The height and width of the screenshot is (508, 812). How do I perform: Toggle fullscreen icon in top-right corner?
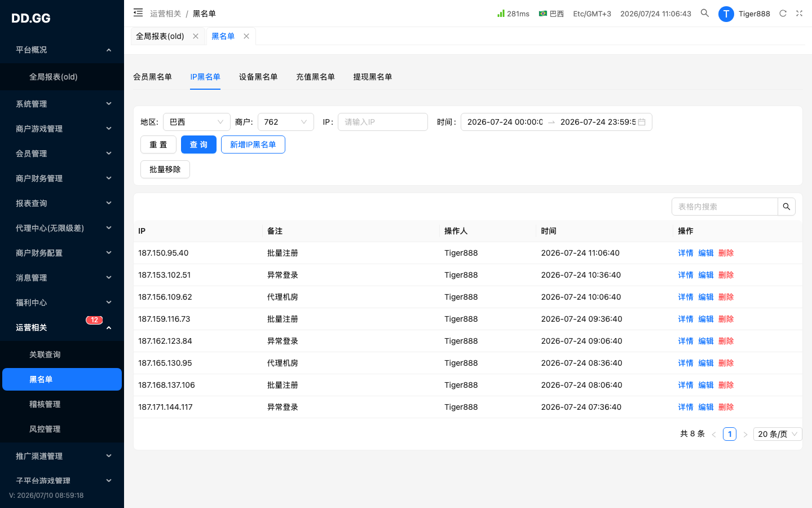[799, 13]
